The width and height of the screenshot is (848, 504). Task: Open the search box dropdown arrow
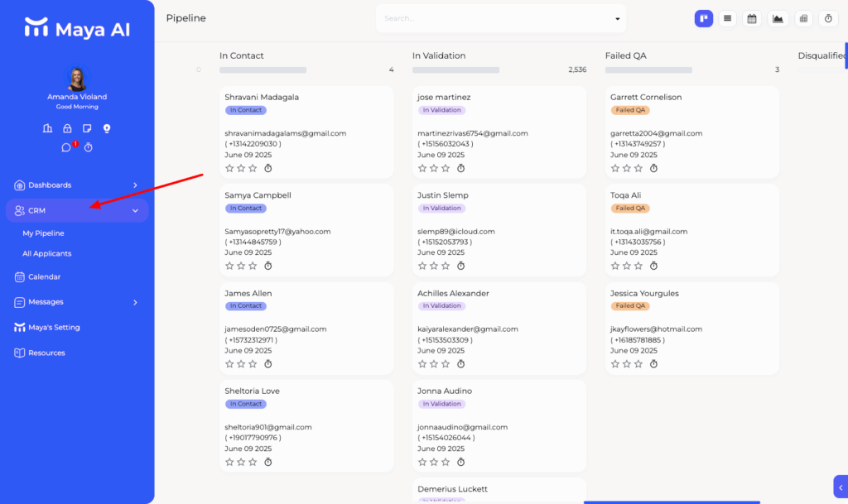(617, 19)
